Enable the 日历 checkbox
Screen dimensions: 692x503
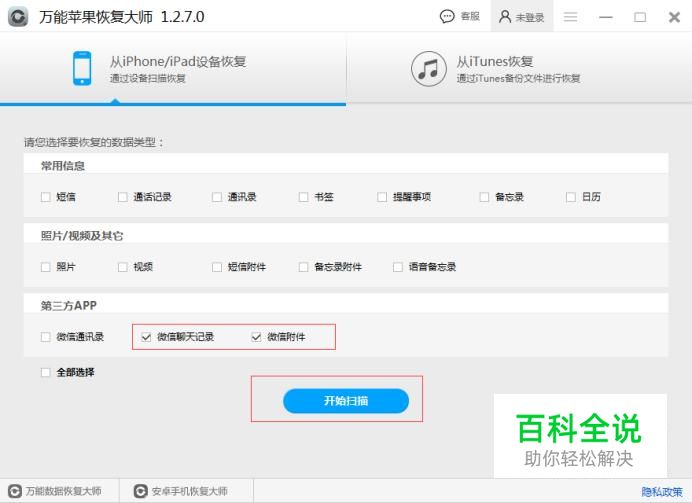pos(571,197)
